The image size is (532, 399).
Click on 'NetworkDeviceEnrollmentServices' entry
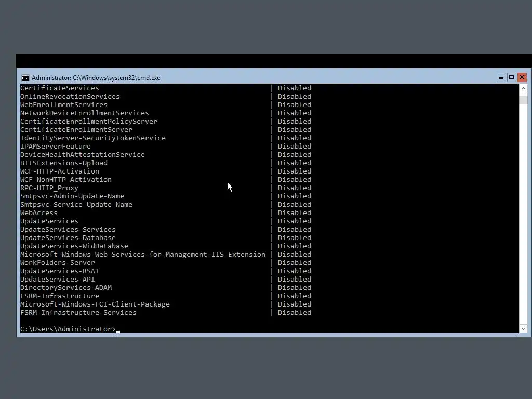click(x=85, y=113)
